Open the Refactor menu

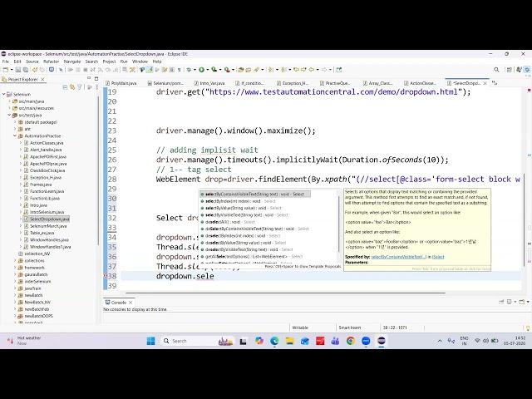pos(52,62)
